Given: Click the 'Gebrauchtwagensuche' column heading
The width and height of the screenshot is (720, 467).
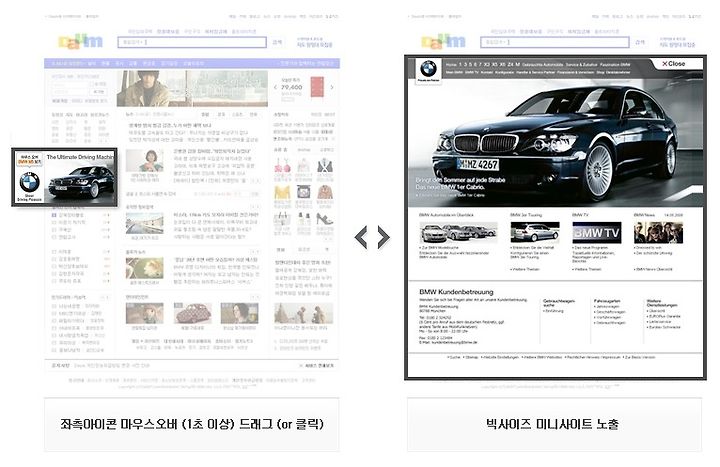Looking at the screenshot, I should point(559,303).
